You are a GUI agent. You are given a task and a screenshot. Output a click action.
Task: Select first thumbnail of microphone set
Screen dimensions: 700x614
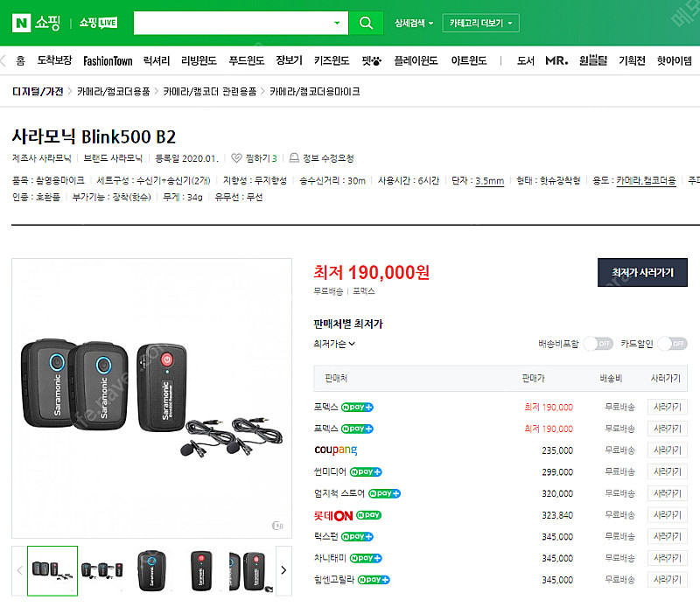52,570
